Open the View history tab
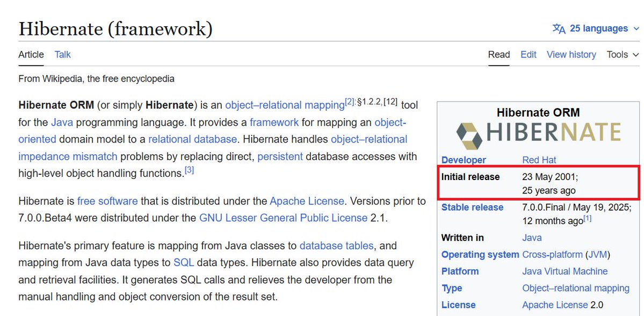Viewport: 644px width, 316px height. (571, 55)
